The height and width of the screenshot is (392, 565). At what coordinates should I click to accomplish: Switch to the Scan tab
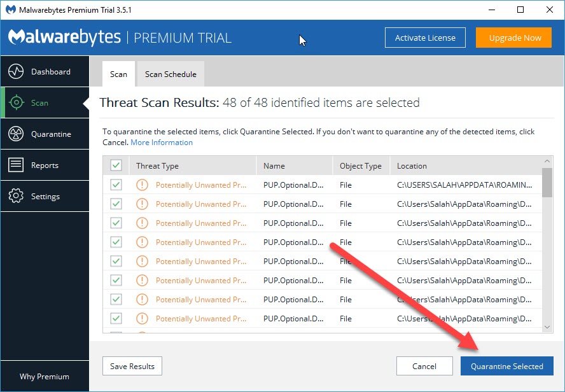tap(118, 74)
